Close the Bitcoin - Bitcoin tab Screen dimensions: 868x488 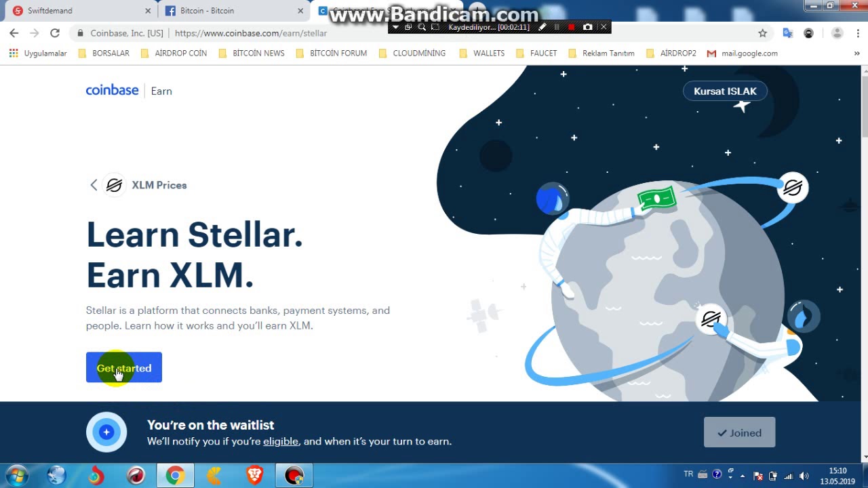pyautogui.click(x=300, y=11)
